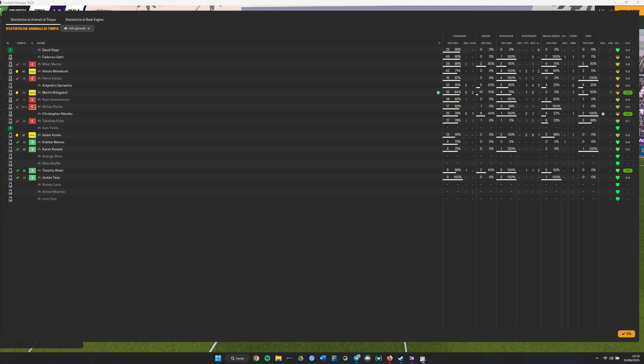Select Statistiche di Animali di Timpa tab

(33, 19)
